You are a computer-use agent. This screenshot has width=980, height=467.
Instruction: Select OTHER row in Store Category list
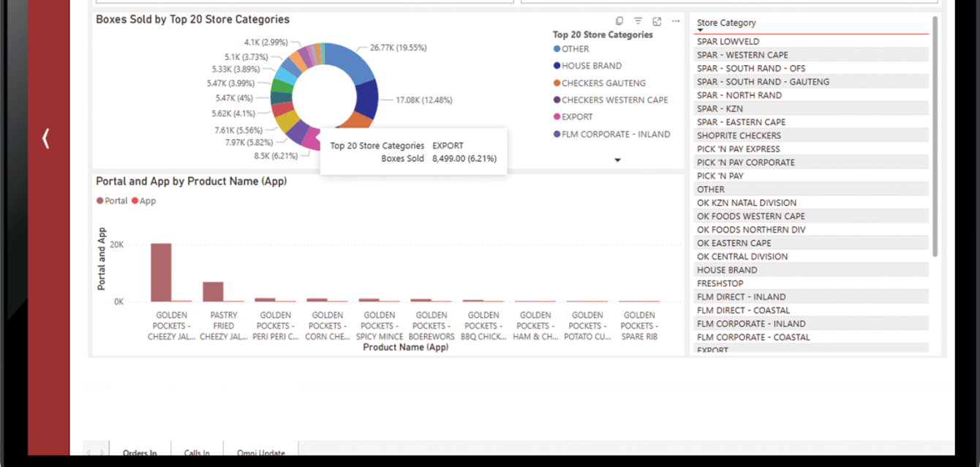[x=811, y=189]
